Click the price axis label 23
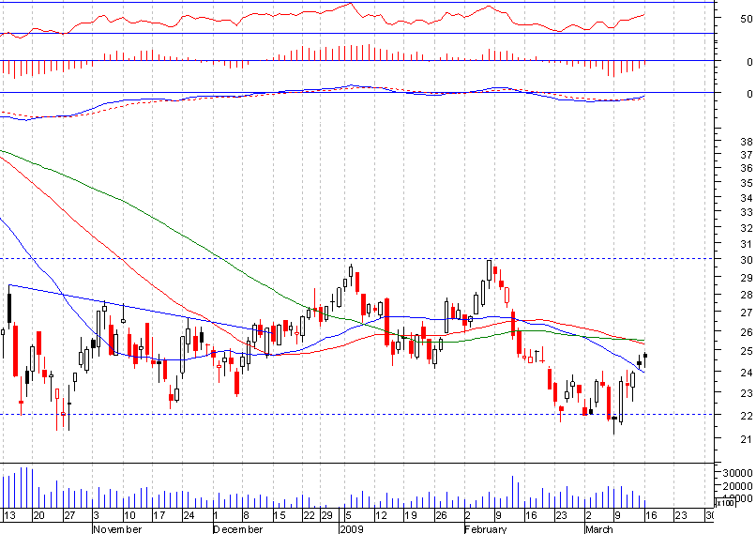 pos(747,393)
